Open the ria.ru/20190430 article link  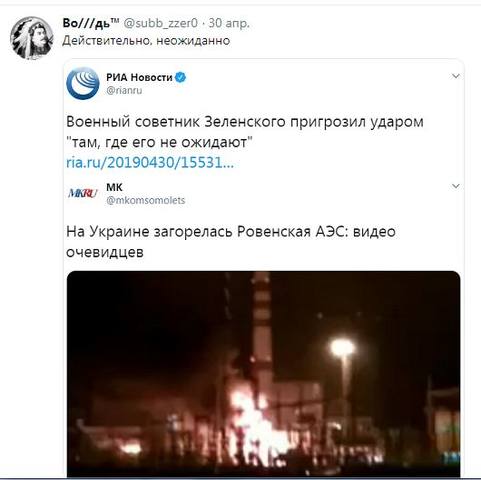pyautogui.click(x=150, y=163)
